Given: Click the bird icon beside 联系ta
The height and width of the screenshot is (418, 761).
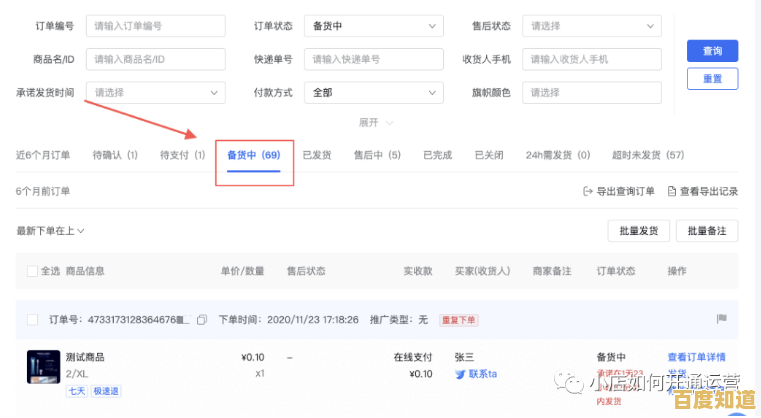Looking at the screenshot, I should 460,374.
